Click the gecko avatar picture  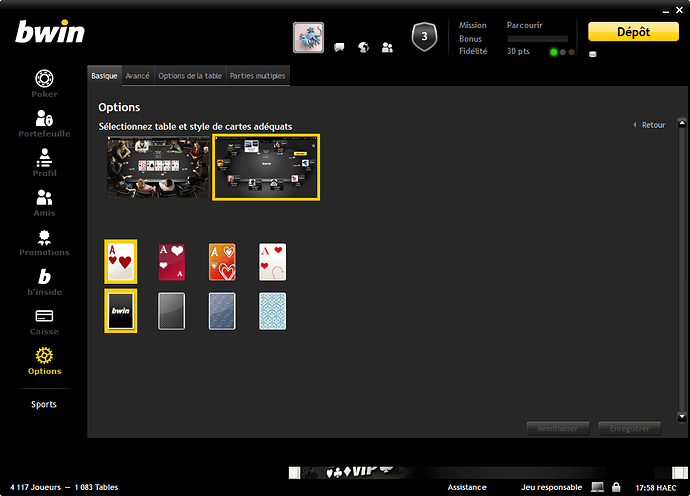click(308, 37)
